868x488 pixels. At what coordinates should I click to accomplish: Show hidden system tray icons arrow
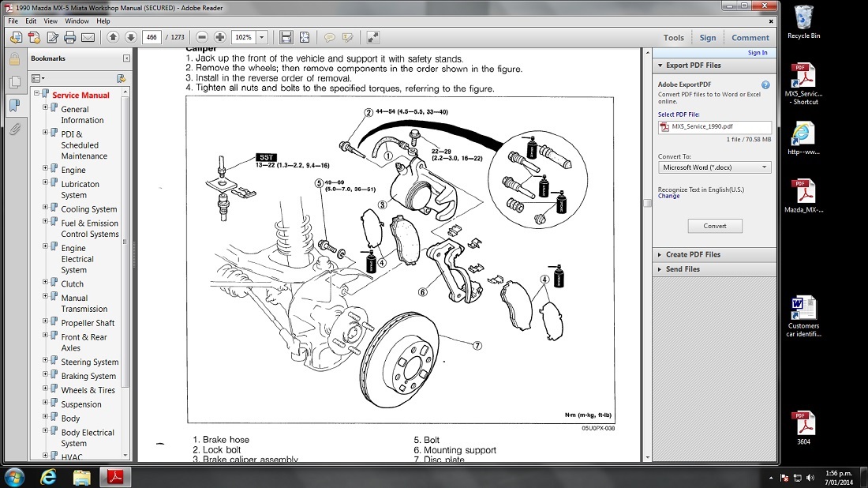click(x=771, y=478)
